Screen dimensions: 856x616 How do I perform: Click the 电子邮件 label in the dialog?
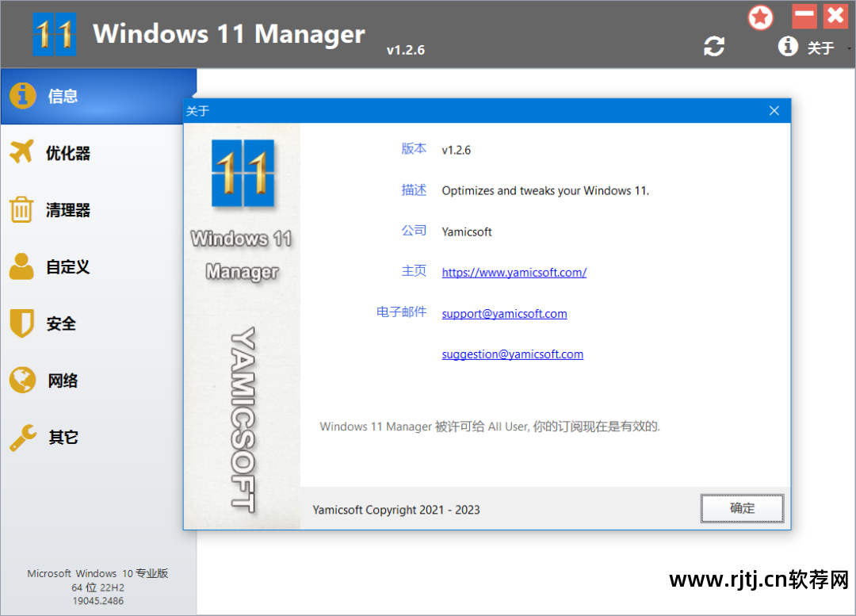(401, 312)
